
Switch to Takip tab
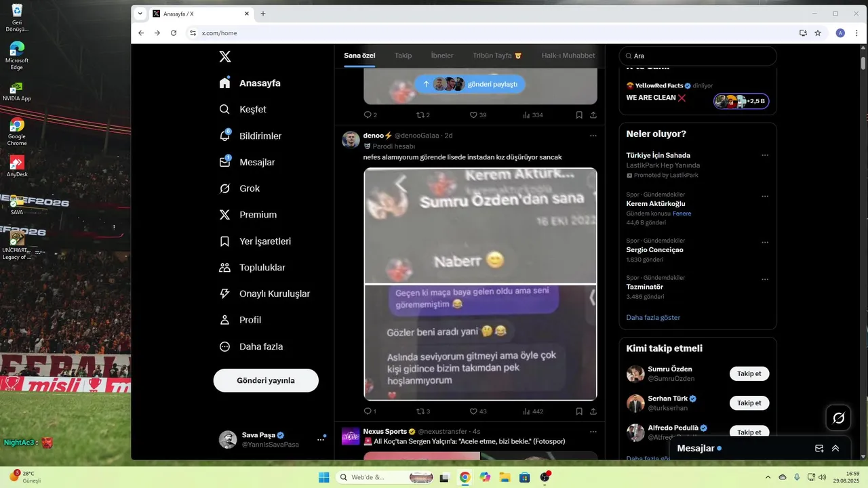point(403,56)
